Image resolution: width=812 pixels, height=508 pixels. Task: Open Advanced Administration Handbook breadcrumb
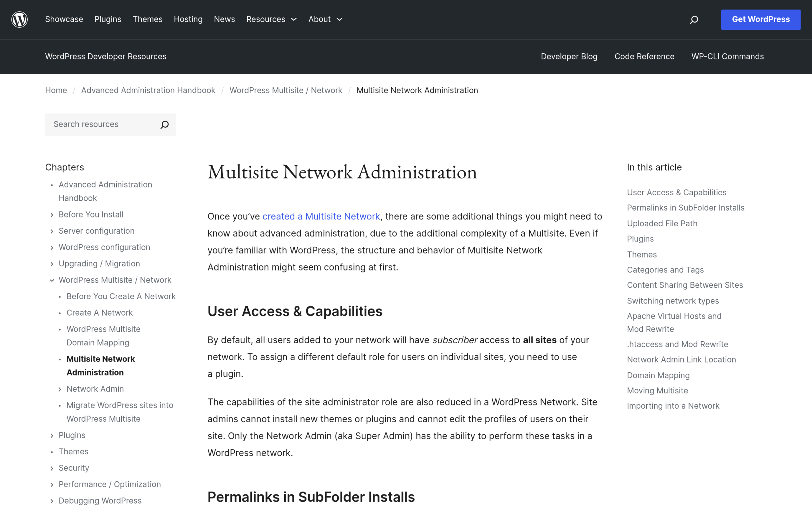tap(148, 90)
